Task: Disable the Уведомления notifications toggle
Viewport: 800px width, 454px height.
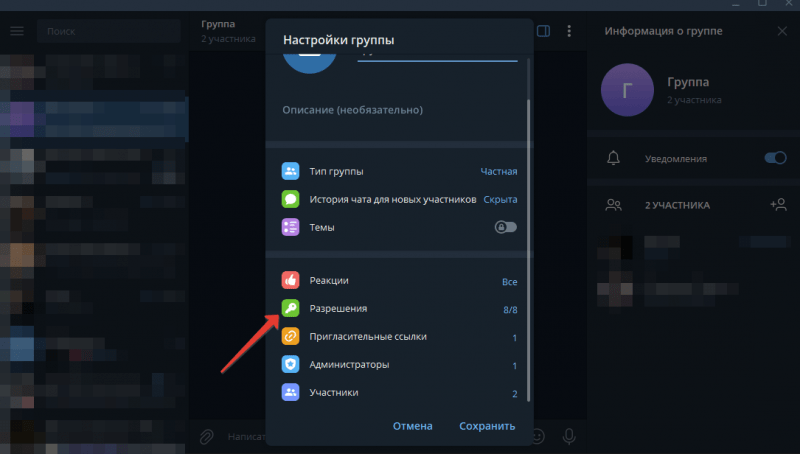Action: pos(775,158)
